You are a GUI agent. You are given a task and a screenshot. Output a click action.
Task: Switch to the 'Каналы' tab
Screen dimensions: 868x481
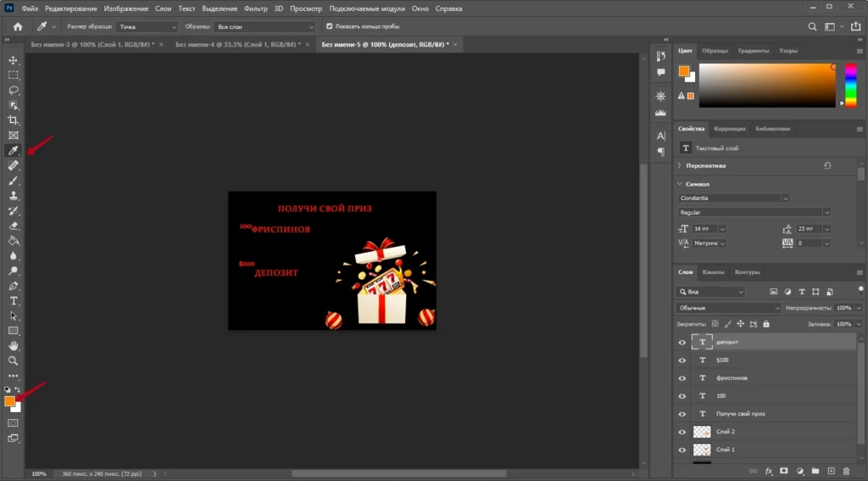pos(713,272)
